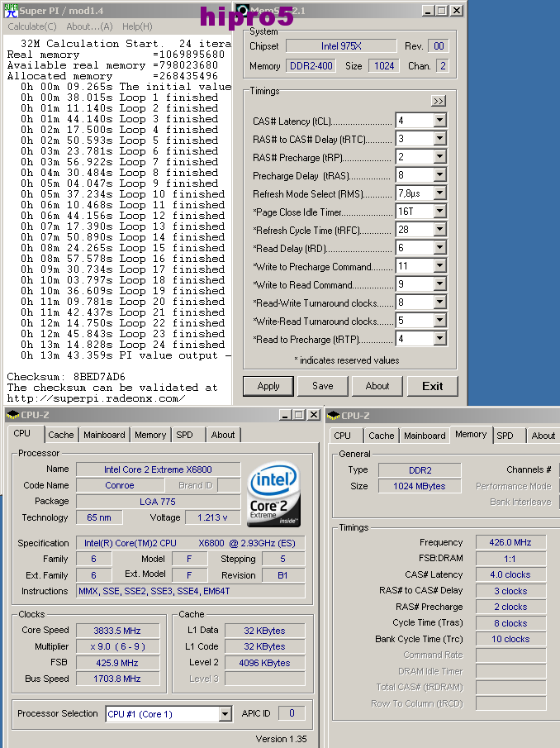
Task: Click the About button in MemSet
Action: coord(377,386)
